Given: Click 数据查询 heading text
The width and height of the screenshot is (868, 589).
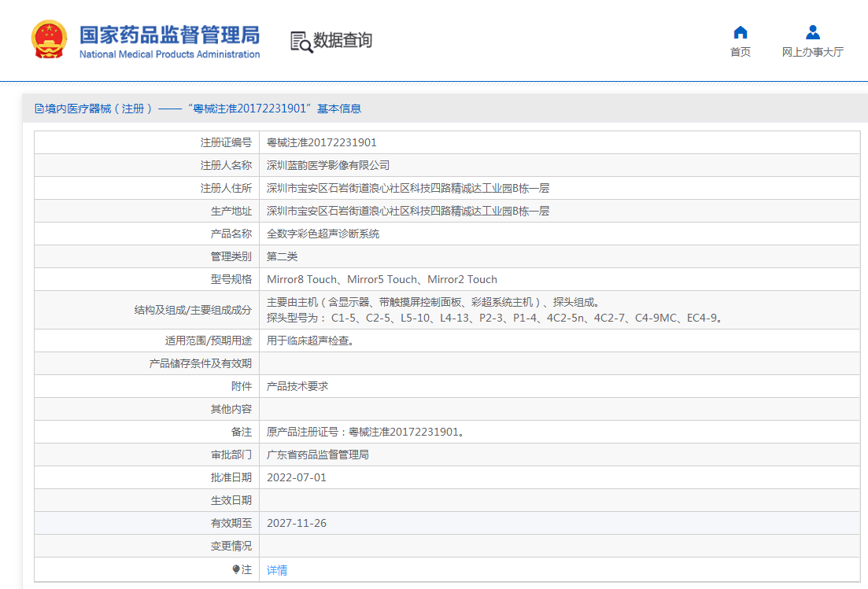Looking at the screenshot, I should tap(342, 40).
